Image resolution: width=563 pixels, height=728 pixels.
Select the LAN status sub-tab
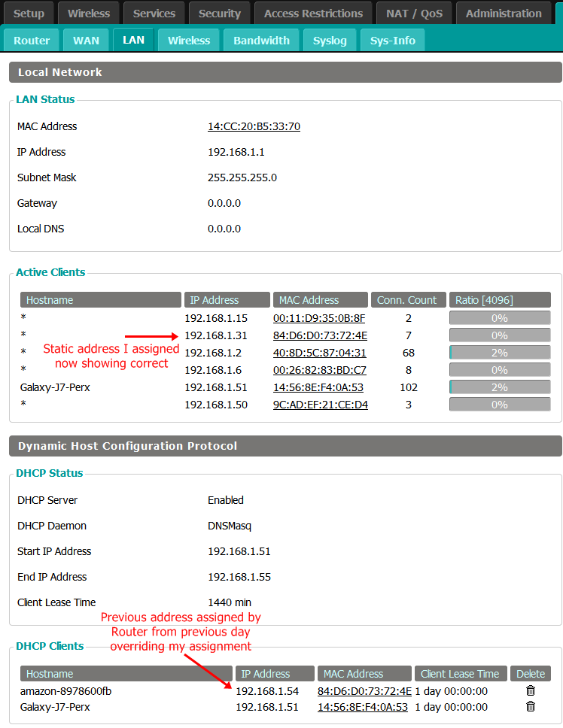(x=133, y=40)
